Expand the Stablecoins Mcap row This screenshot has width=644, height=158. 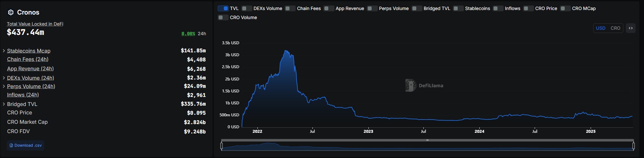[4, 51]
